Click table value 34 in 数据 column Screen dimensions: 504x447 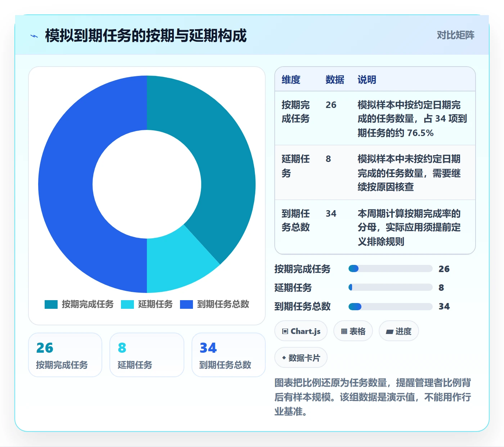click(331, 213)
